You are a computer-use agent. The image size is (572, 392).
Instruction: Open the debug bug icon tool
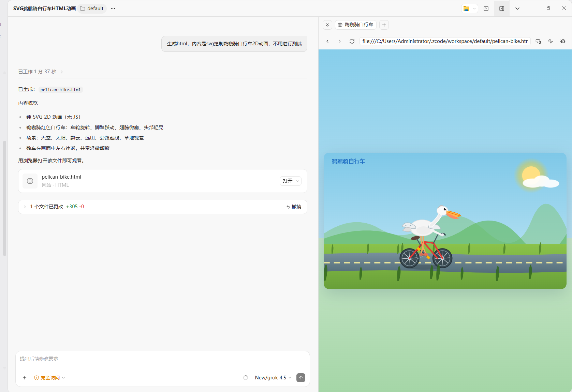[x=563, y=41]
